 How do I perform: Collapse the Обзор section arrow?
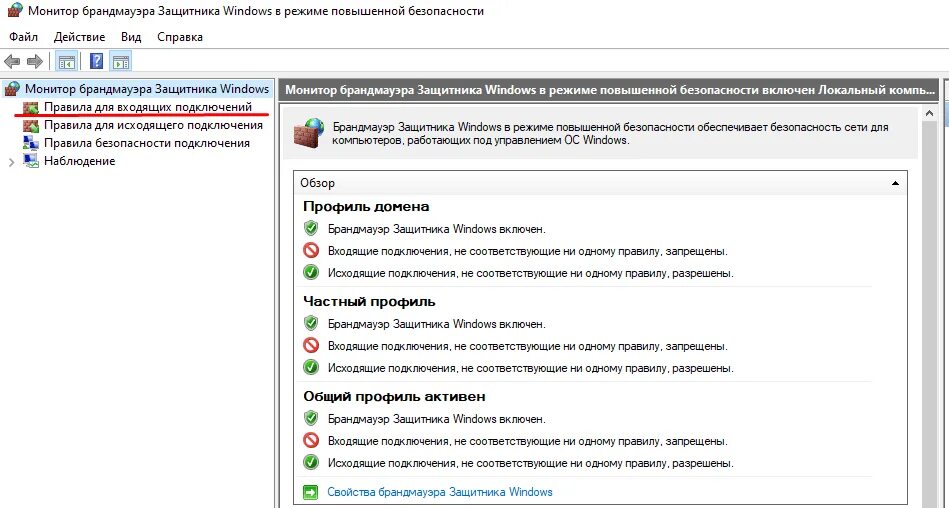pyautogui.click(x=895, y=183)
